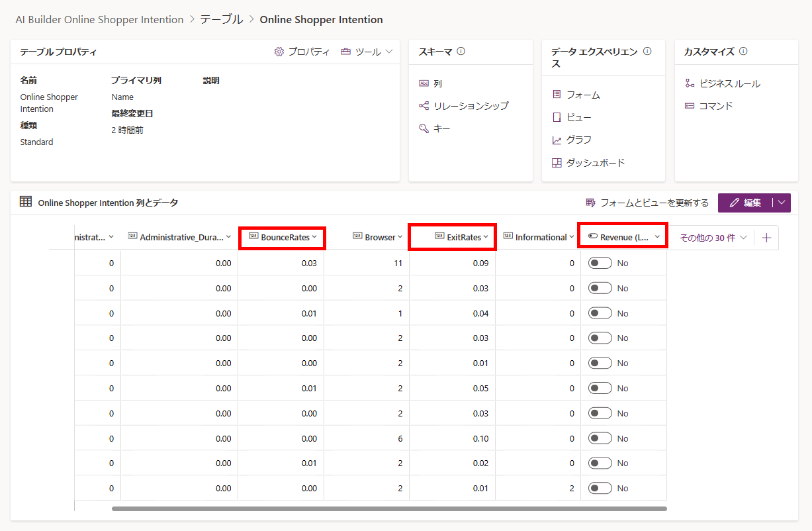The height and width of the screenshot is (531, 812).
Task: Click the Browser number type icon
Action: [x=357, y=236]
